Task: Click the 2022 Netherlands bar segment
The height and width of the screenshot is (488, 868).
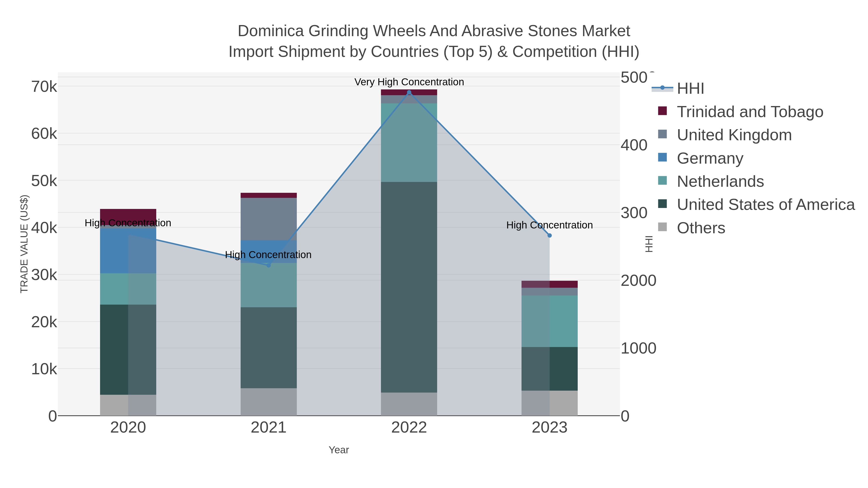Action: click(x=409, y=143)
